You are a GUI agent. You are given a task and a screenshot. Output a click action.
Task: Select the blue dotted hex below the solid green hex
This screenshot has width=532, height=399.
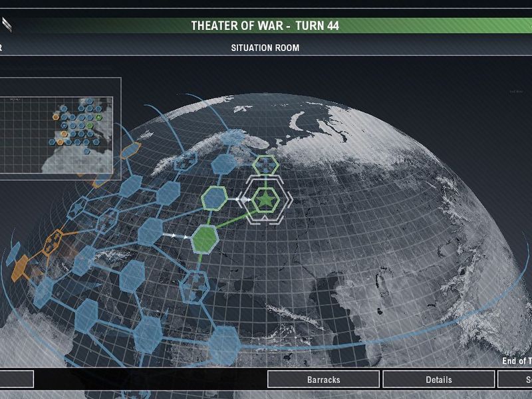coord(194,287)
